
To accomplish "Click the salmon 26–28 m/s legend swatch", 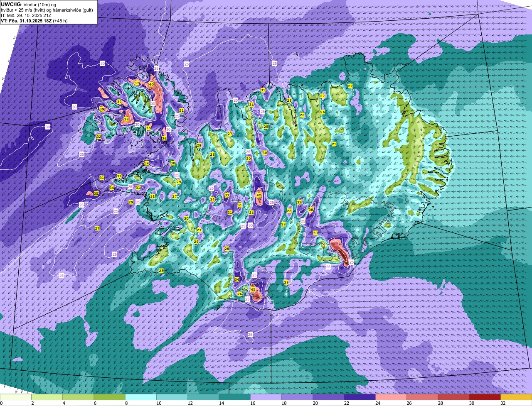I will pyautogui.click(x=422, y=397).
